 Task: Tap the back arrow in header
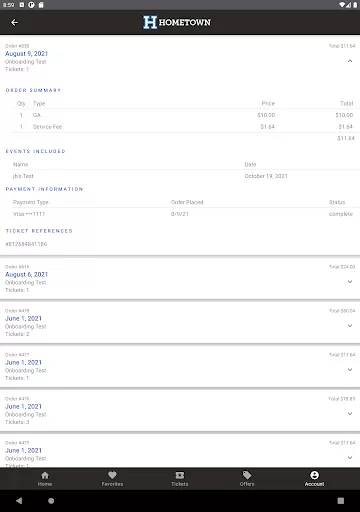point(14,22)
